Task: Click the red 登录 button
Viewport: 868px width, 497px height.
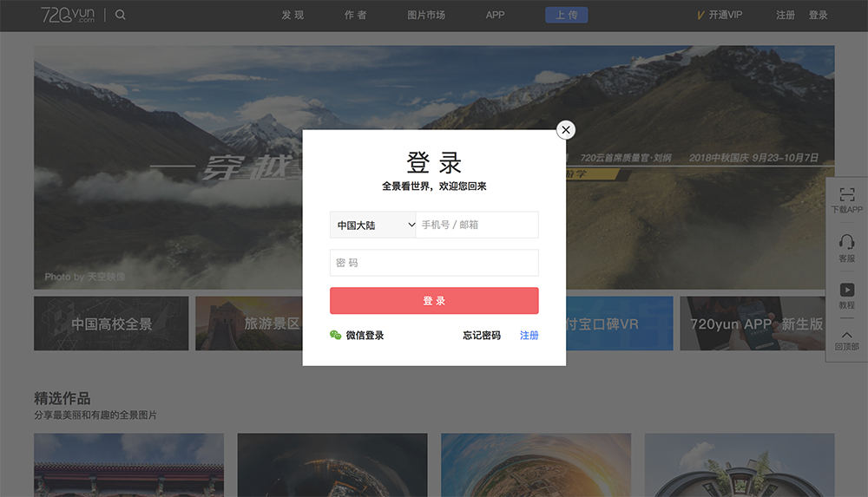Action: (434, 300)
